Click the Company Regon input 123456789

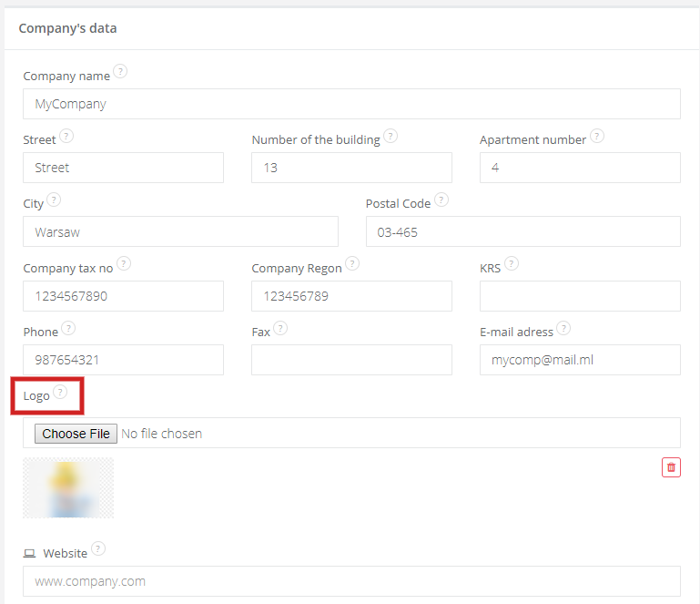coord(351,296)
